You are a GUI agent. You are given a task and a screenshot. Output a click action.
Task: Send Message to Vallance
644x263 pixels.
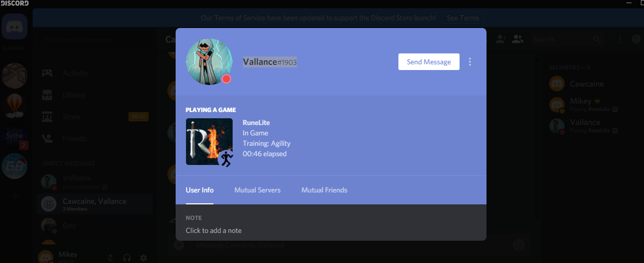(428, 62)
